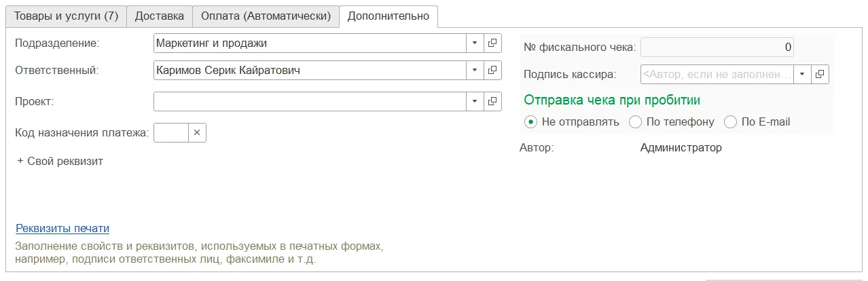Focus the Подразделение field with Маркетинг и продажи
868x281 pixels.
[310, 43]
